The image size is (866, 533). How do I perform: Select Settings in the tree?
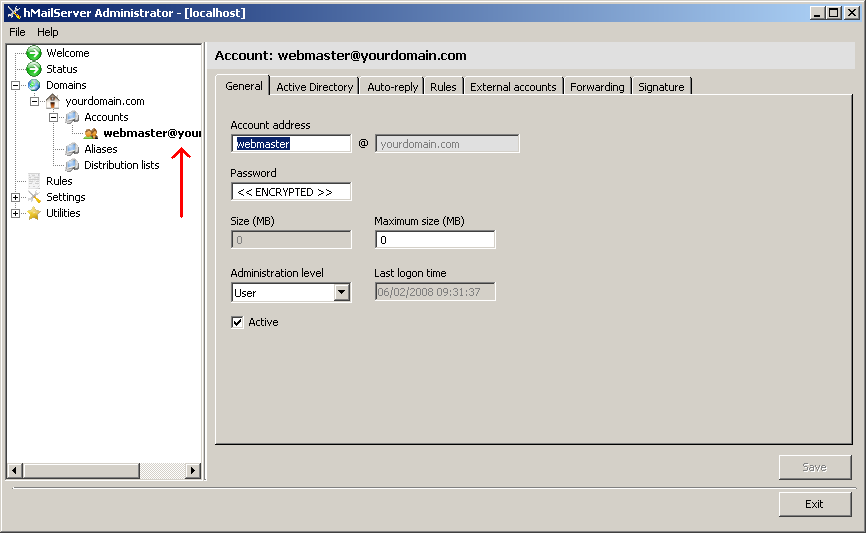(66, 197)
